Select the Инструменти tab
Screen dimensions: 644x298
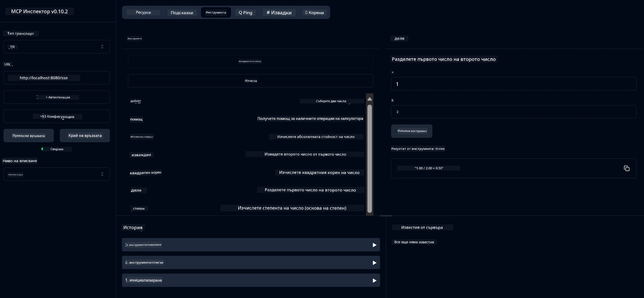[216, 13]
